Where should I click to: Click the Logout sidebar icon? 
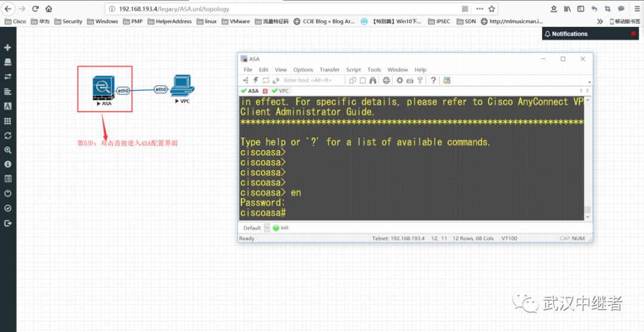tap(7, 224)
